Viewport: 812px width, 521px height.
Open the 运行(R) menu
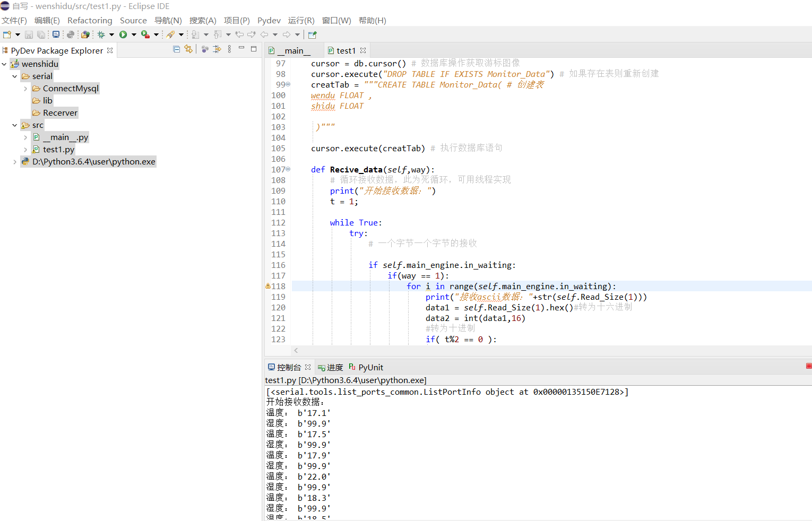(x=301, y=20)
